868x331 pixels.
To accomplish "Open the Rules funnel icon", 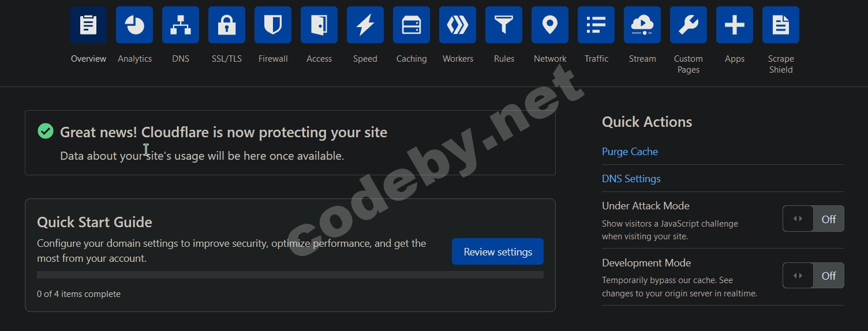I will pos(504,25).
